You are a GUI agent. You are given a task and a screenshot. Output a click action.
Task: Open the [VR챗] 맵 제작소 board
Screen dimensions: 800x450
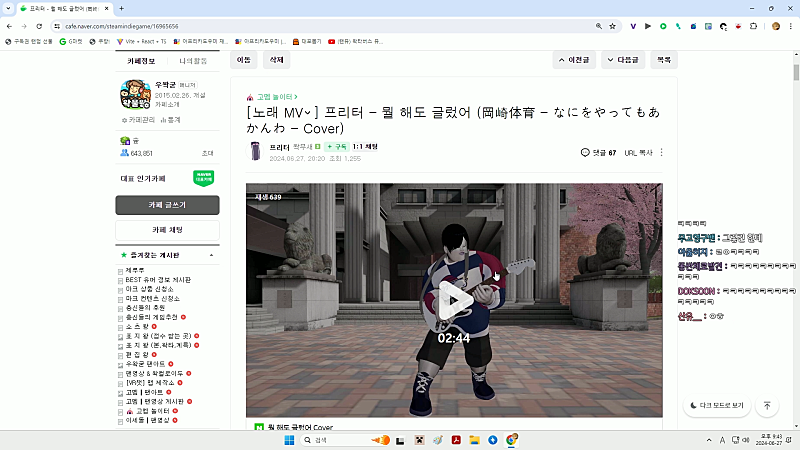pos(150,383)
